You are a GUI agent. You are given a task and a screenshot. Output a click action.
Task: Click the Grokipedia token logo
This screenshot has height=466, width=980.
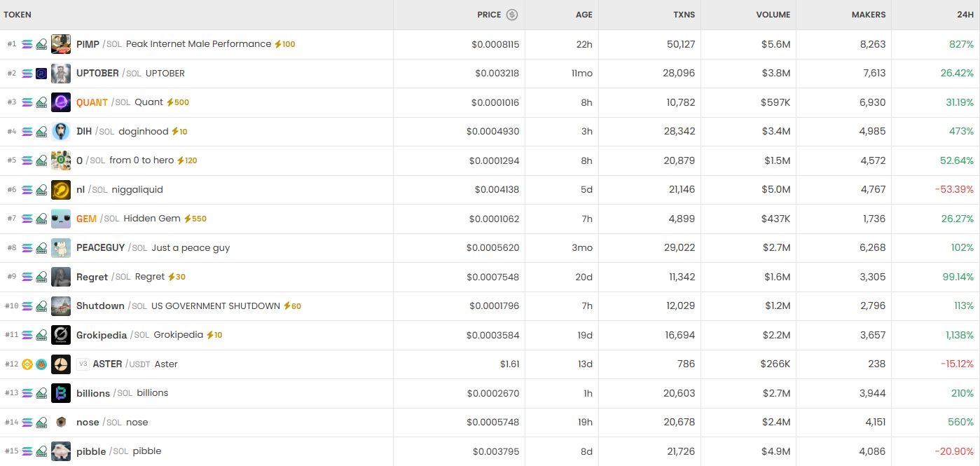61,335
